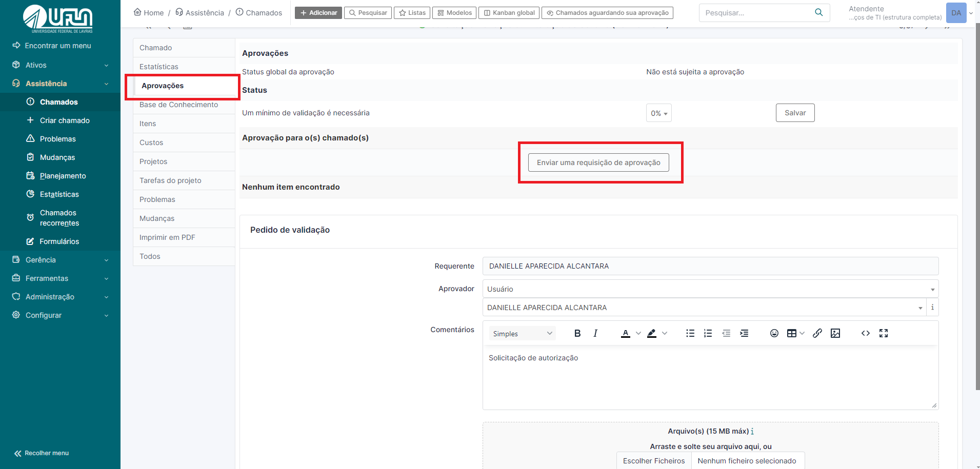The height and width of the screenshot is (469, 980).
Task: Click the top search input field
Action: pyautogui.click(x=755, y=13)
